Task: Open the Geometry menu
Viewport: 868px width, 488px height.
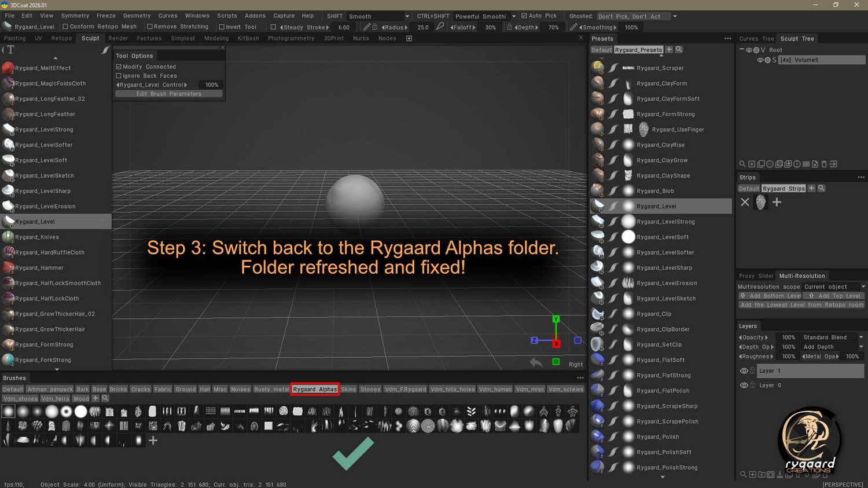Action: tap(137, 16)
